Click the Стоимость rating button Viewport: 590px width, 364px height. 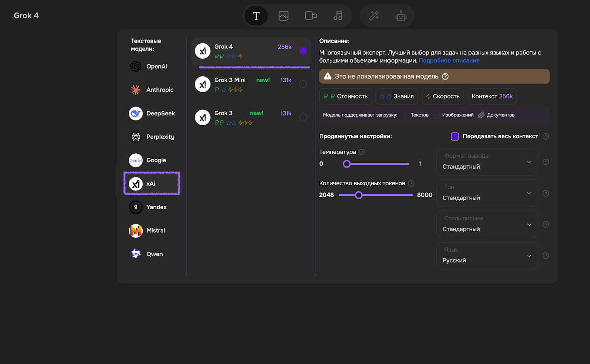click(x=346, y=97)
